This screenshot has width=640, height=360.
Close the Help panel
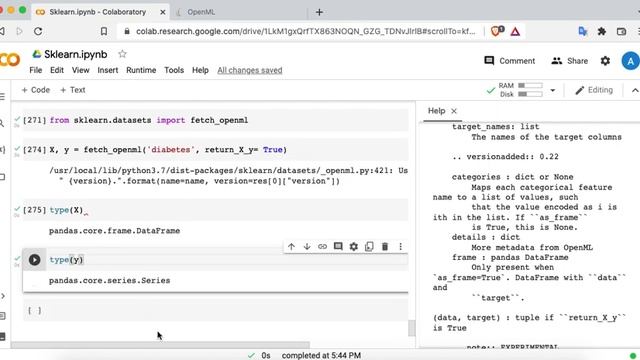(454, 111)
